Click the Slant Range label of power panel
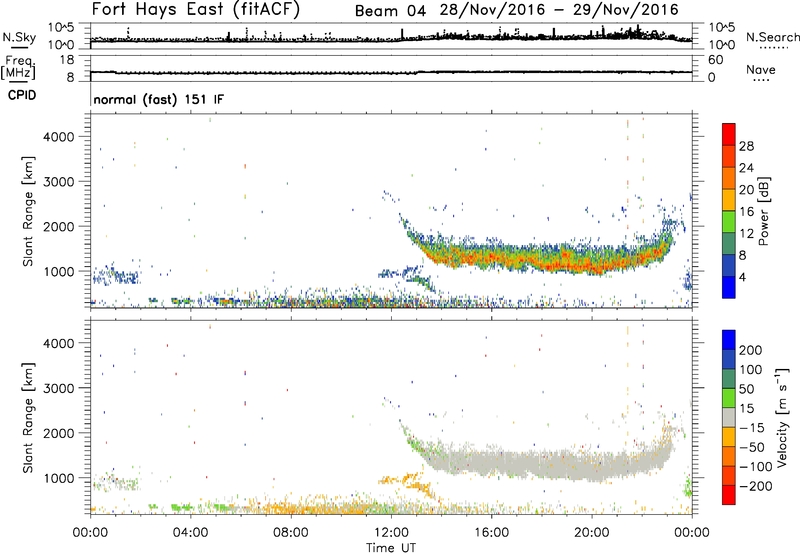The height and width of the screenshot is (554, 800). [28, 211]
